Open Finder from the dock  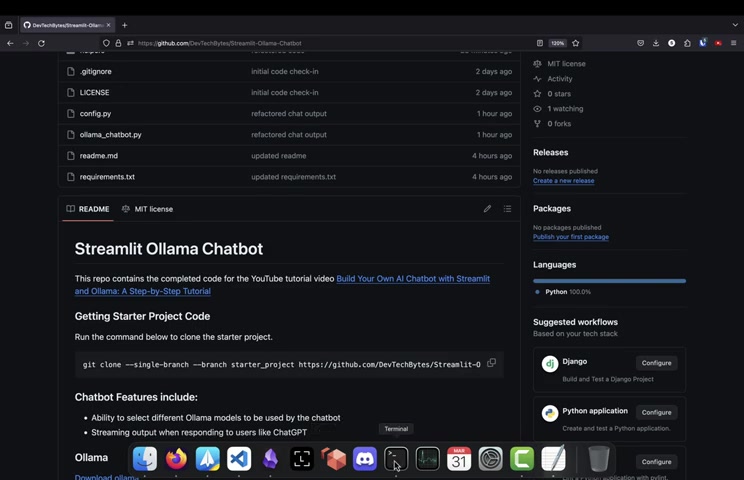click(145, 459)
